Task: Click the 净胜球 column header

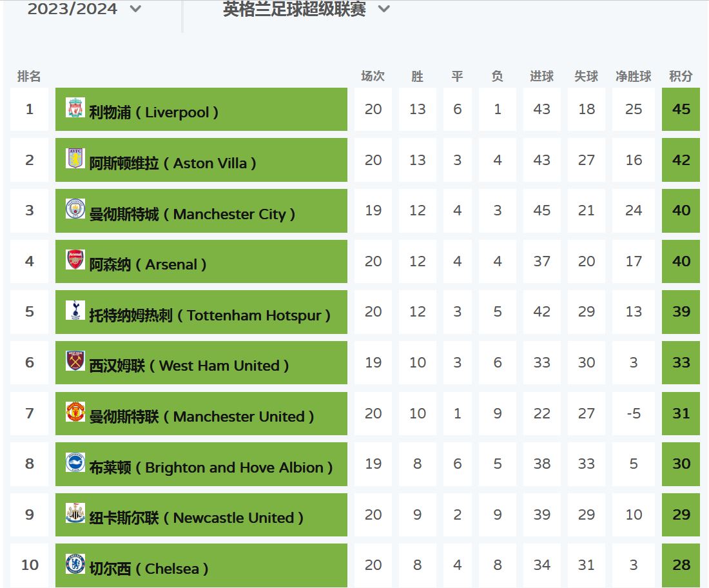Action: click(633, 76)
